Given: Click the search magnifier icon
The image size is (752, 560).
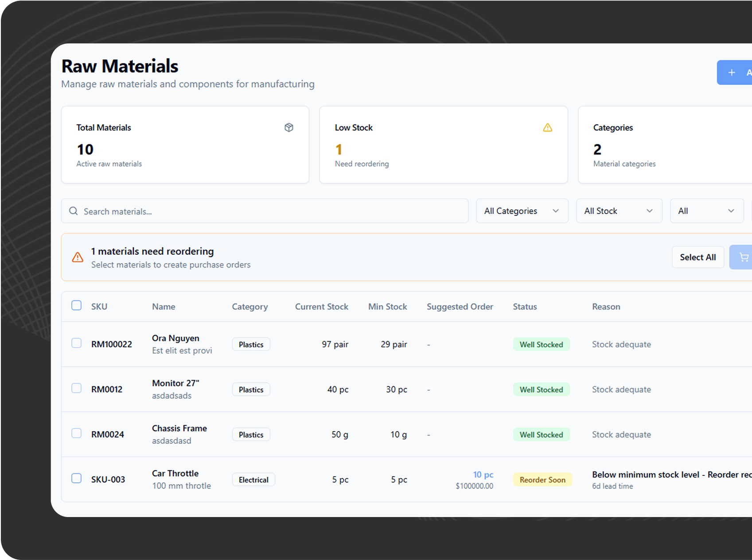Looking at the screenshot, I should click(x=74, y=211).
